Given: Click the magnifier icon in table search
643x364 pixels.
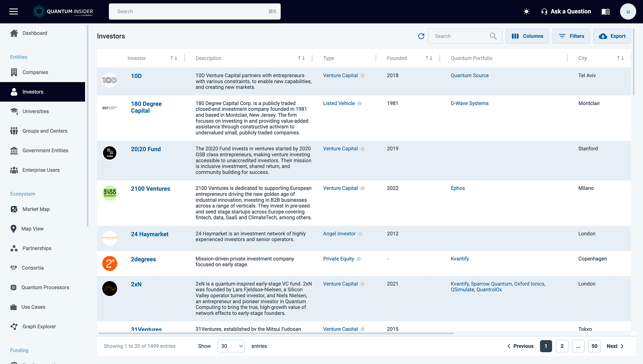Looking at the screenshot, I should [x=493, y=36].
